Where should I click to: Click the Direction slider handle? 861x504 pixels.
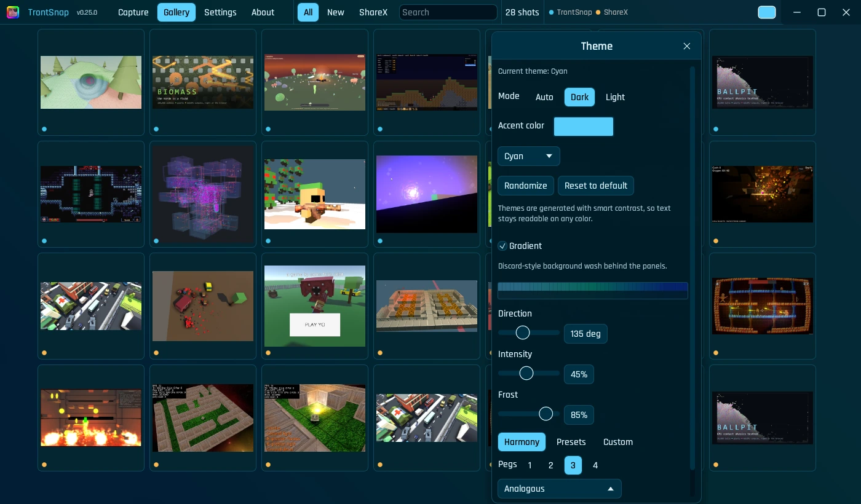(523, 333)
